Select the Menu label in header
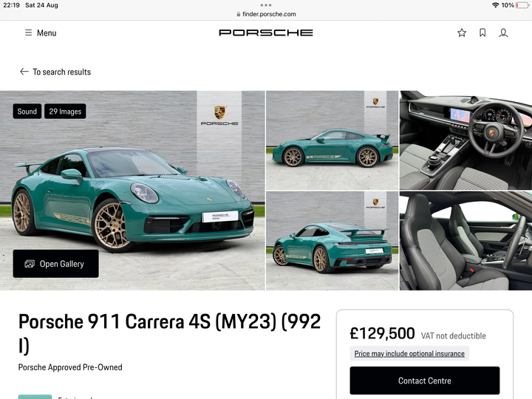Image resolution: width=532 pixels, height=399 pixels. (x=47, y=33)
